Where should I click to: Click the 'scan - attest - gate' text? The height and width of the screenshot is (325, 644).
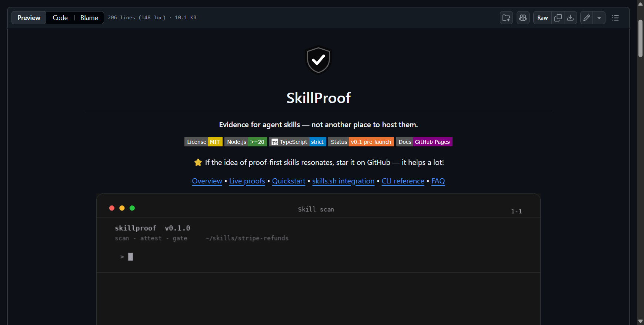click(x=151, y=238)
